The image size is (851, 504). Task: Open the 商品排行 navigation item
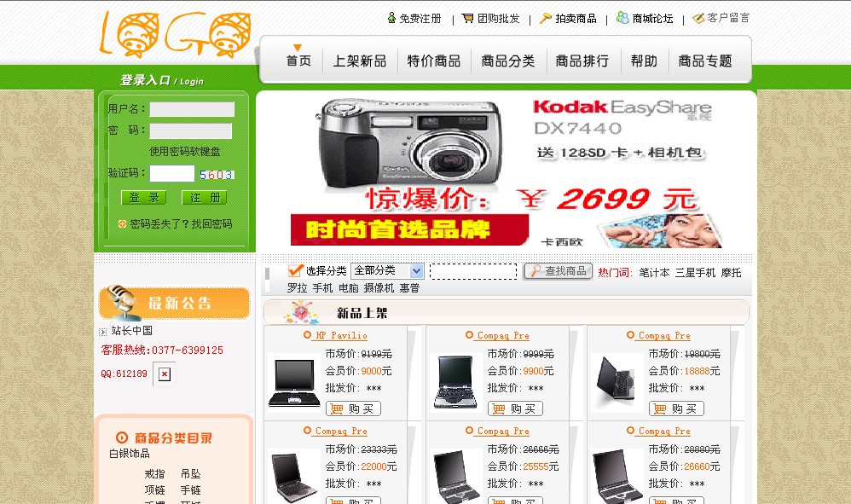[582, 61]
